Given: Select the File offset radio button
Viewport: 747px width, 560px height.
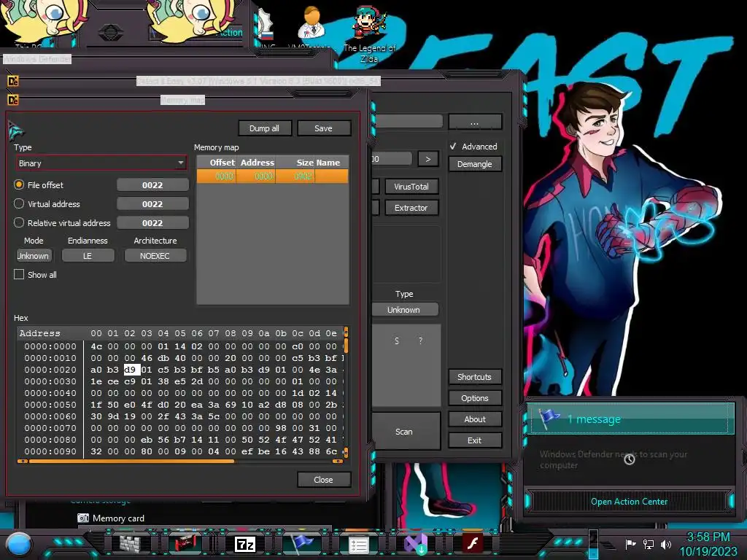Looking at the screenshot, I should [x=19, y=184].
